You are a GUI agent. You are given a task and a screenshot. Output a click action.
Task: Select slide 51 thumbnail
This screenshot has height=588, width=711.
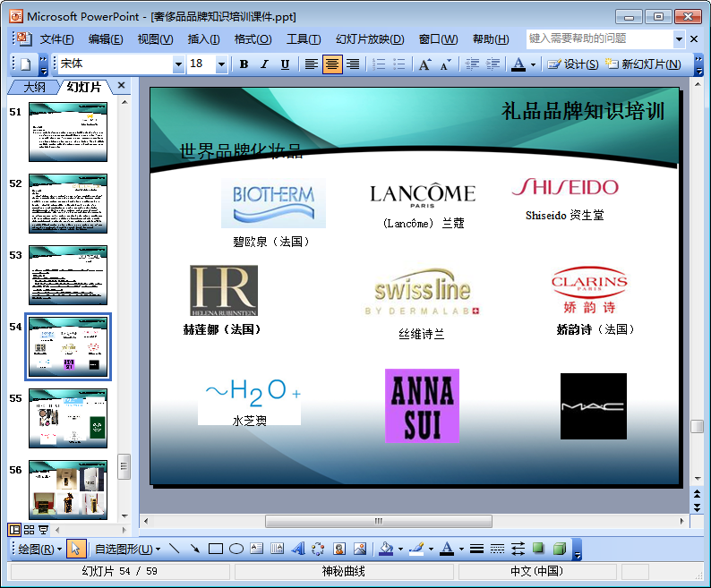(x=68, y=132)
